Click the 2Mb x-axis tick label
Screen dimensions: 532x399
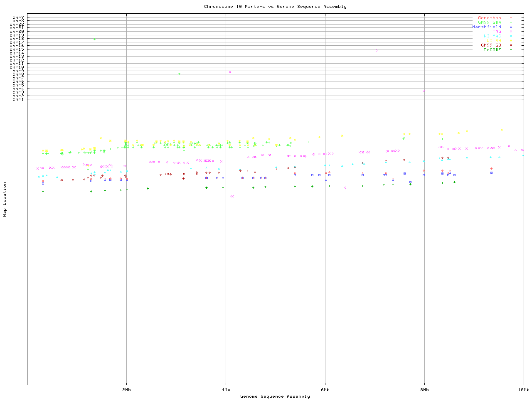pos(127,390)
